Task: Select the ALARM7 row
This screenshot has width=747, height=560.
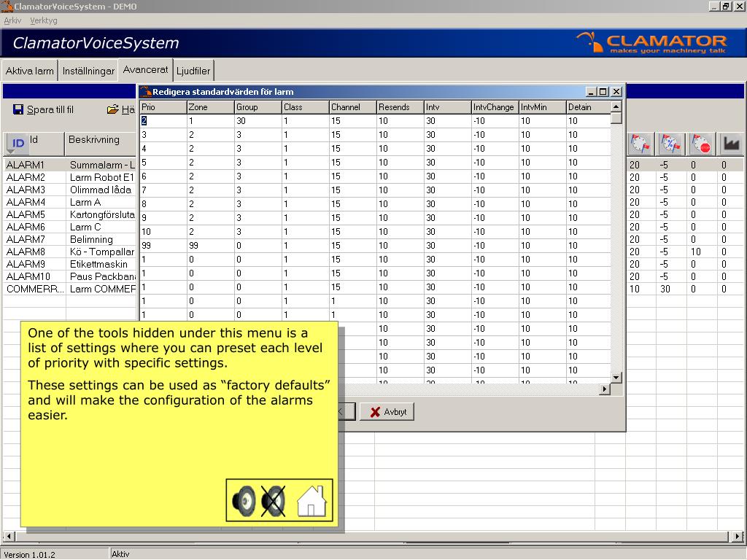Action: pos(70,239)
